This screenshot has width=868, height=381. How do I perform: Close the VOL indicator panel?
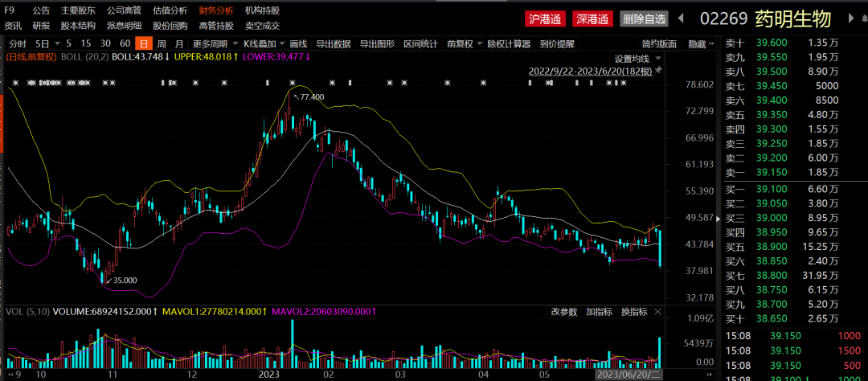(x=659, y=311)
